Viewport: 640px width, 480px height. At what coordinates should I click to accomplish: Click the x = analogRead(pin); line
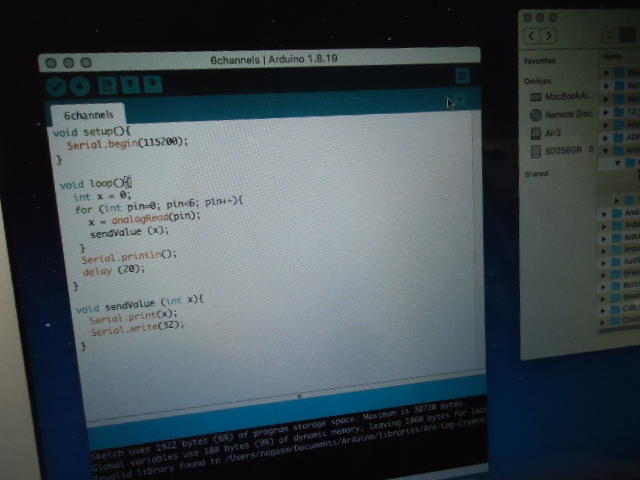coord(144,219)
